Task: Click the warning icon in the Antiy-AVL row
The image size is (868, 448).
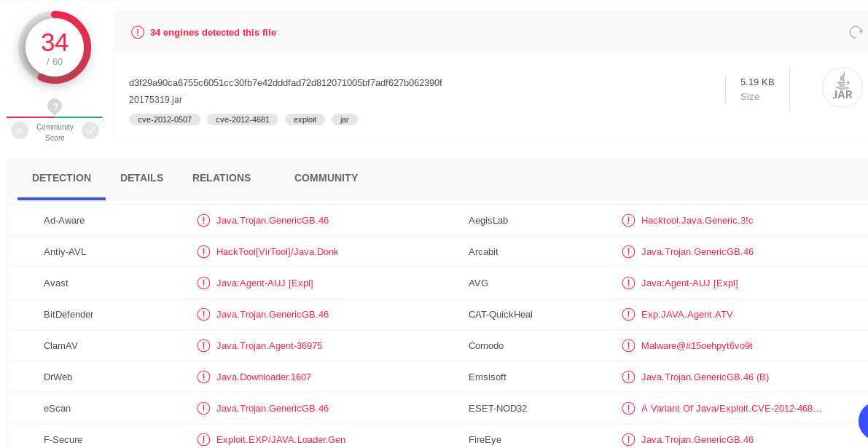Action: (x=203, y=251)
